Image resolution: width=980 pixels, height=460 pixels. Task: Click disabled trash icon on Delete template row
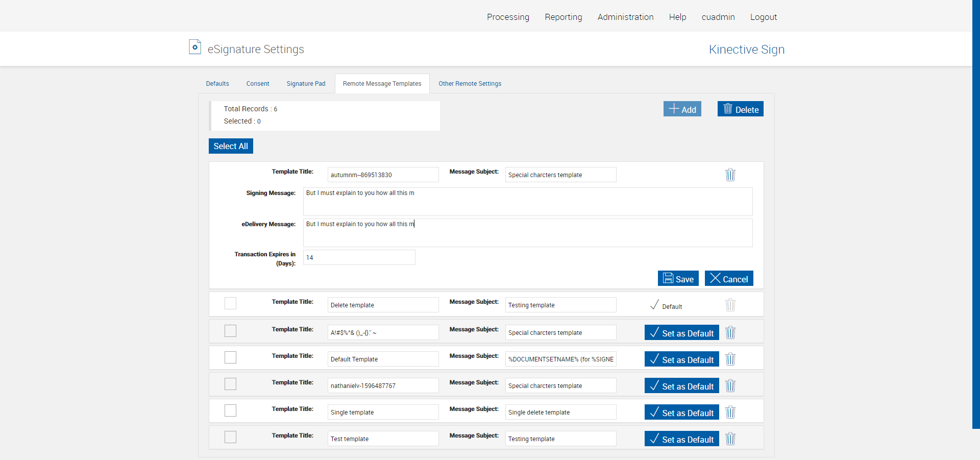click(x=730, y=305)
